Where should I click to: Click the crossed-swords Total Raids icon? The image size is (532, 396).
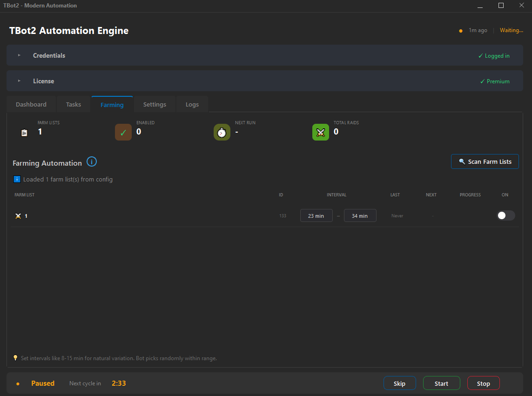pos(320,132)
